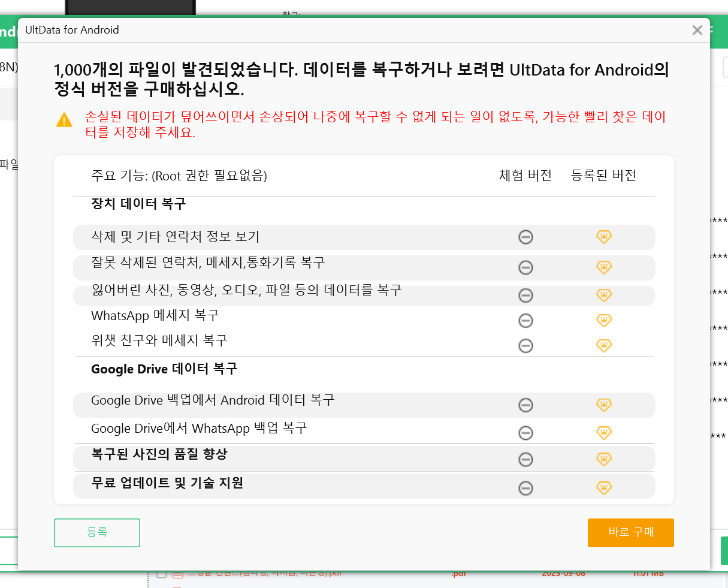The height and width of the screenshot is (588, 728).
Task: Click premium diamond icon for 삭제 및 기타 연락처 정보 보기
Action: (604, 237)
